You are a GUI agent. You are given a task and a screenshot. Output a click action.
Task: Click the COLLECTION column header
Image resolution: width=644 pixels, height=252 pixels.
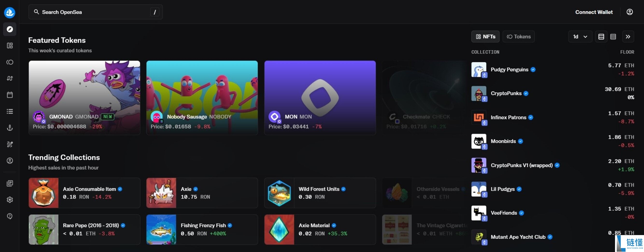coord(485,52)
